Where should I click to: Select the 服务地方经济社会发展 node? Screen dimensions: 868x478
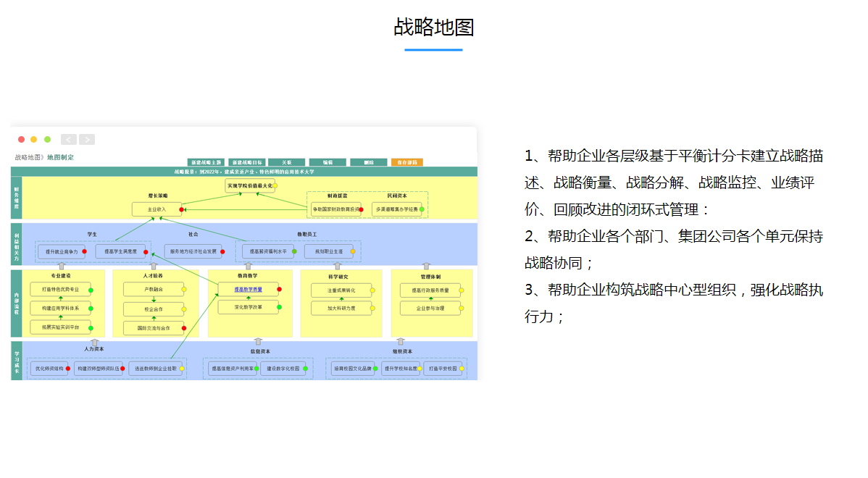coord(193,252)
